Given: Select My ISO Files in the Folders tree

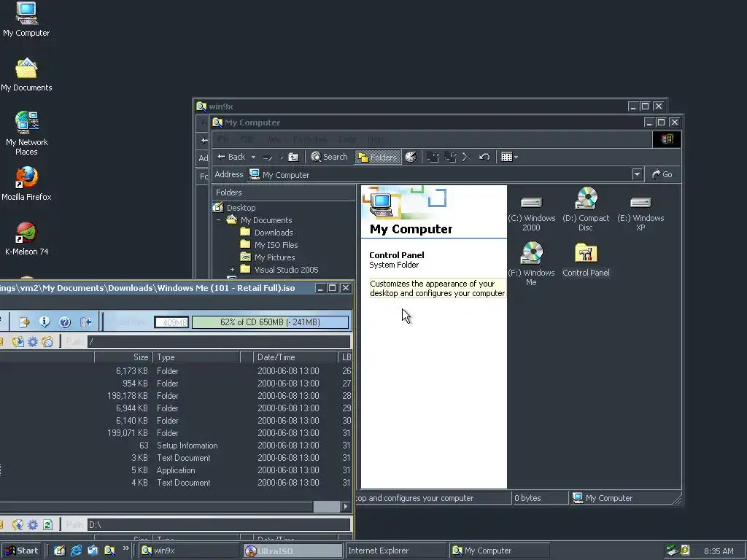Looking at the screenshot, I should (276, 245).
